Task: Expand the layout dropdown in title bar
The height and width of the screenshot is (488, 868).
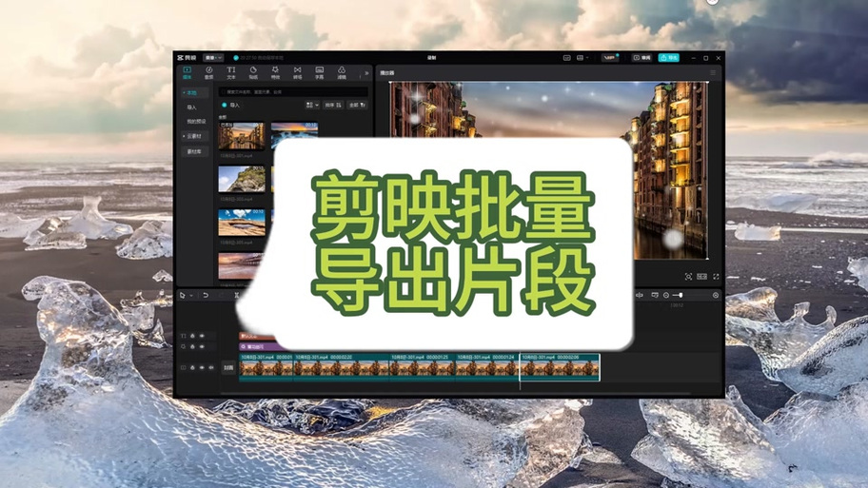Action: click(582, 57)
